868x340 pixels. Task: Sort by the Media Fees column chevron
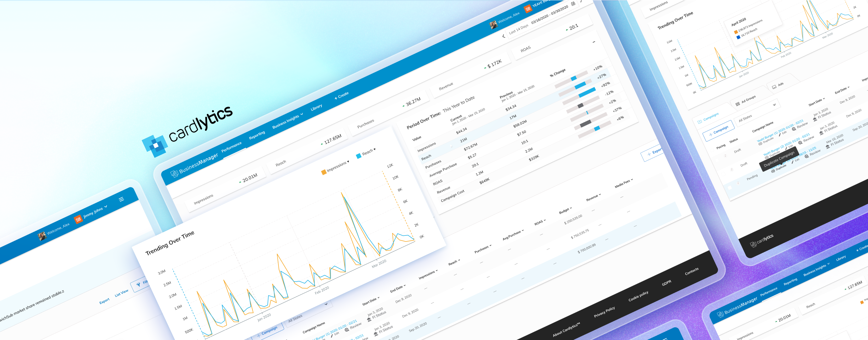(632, 180)
